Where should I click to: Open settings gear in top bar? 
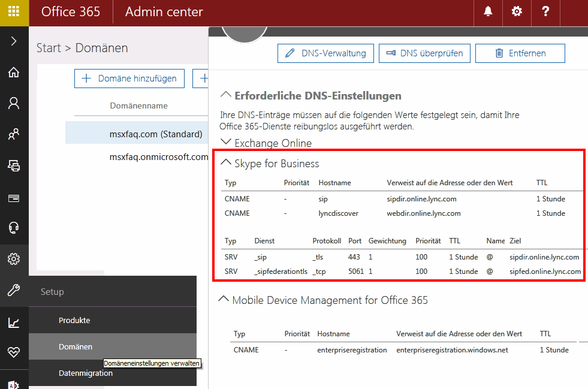coord(517,11)
